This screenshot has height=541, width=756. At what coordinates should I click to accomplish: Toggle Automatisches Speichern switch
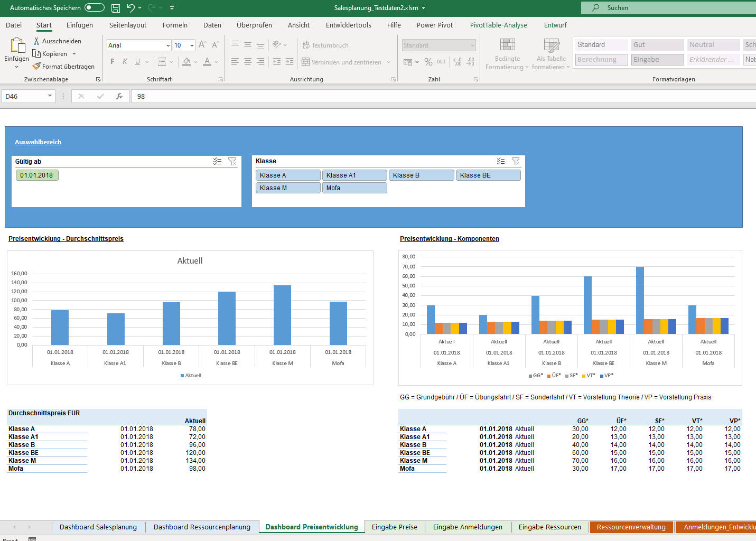[95, 8]
